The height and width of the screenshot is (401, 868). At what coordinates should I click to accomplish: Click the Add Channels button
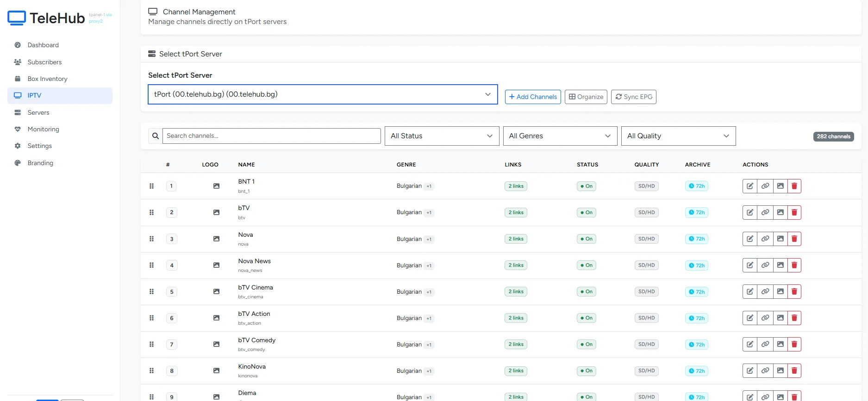click(533, 97)
